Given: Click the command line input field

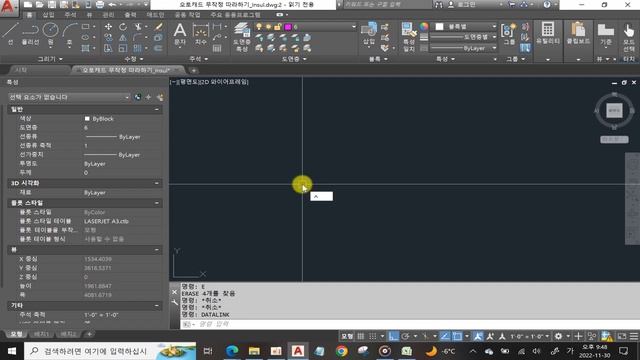Looking at the screenshot, I should click(410, 324).
